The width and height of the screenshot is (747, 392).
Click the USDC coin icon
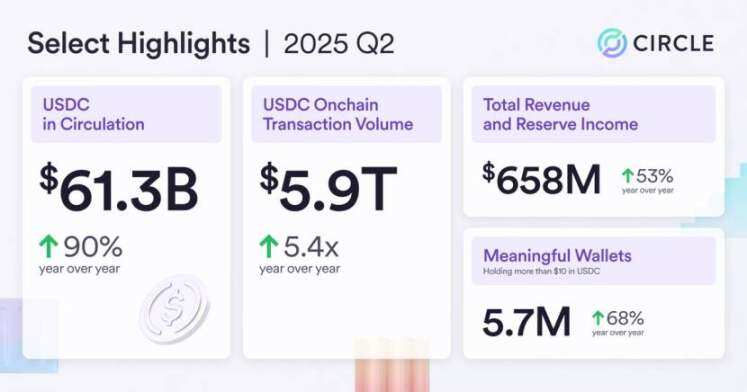(174, 308)
